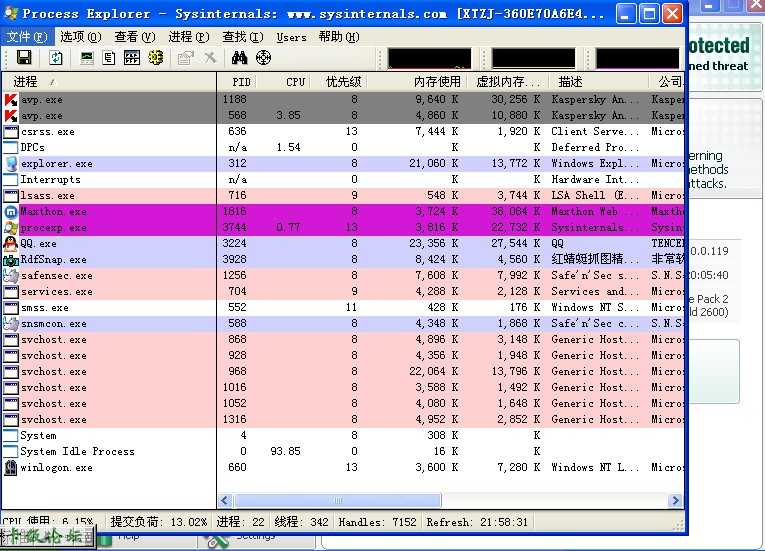The width and height of the screenshot is (765, 551).
Task: Sort by the 进程 column header
Action: (x=109, y=82)
